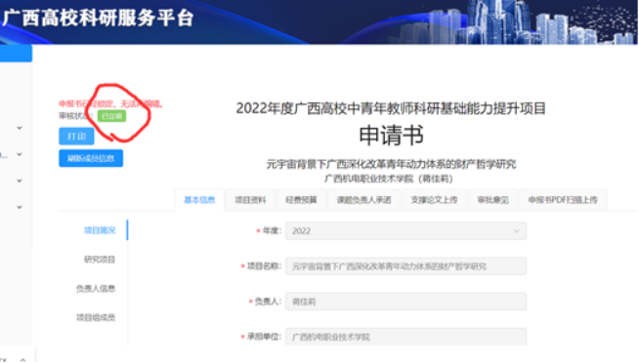The width and height of the screenshot is (639, 364).
Task: Click the green 已立项 status badge
Action: click(x=111, y=116)
